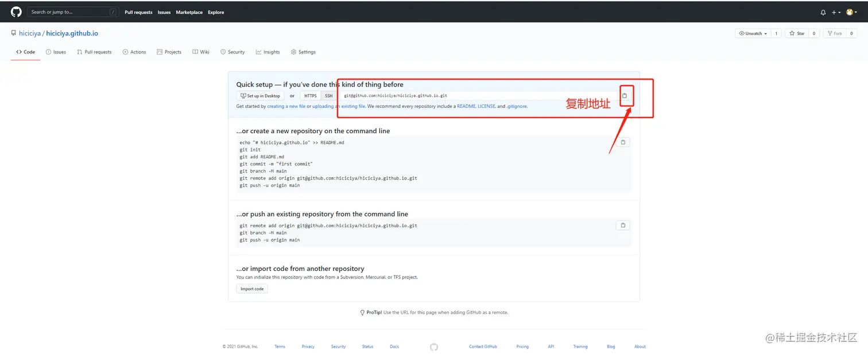Viewport: 868px width, 354px height.
Task: Open the README link
Action: [x=466, y=106]
